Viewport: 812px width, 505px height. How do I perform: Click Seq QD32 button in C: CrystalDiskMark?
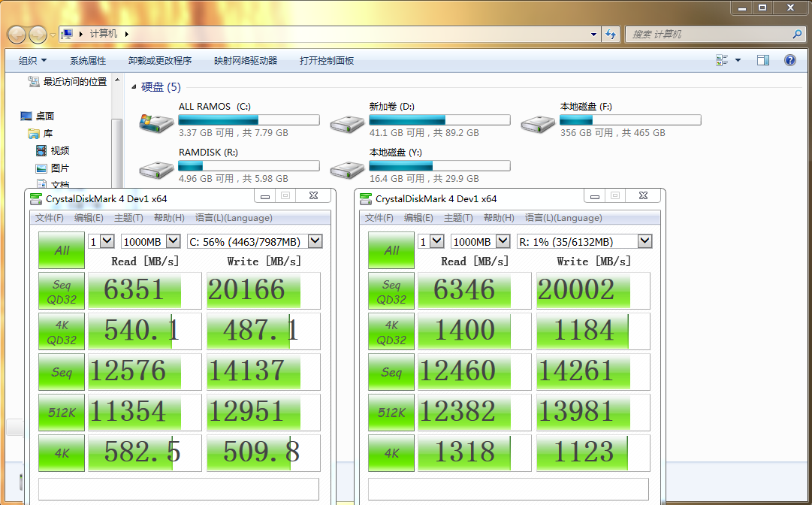point(62,291)
